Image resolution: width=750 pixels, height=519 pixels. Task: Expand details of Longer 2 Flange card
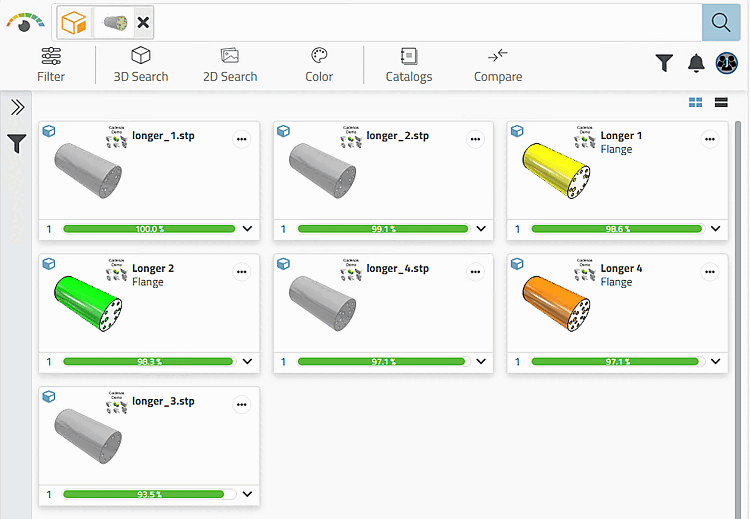coord(248,362)
